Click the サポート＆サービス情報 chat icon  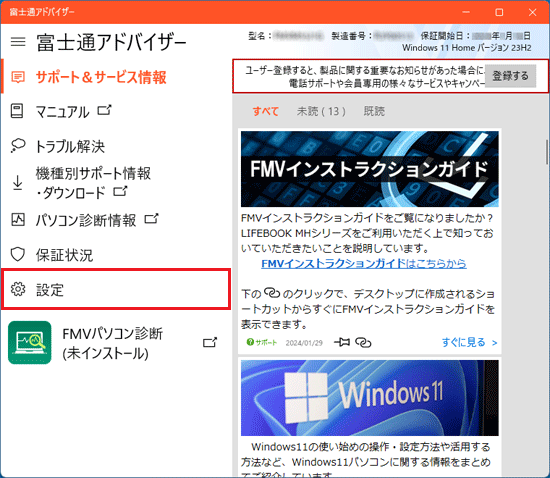[x=18, y=77]
